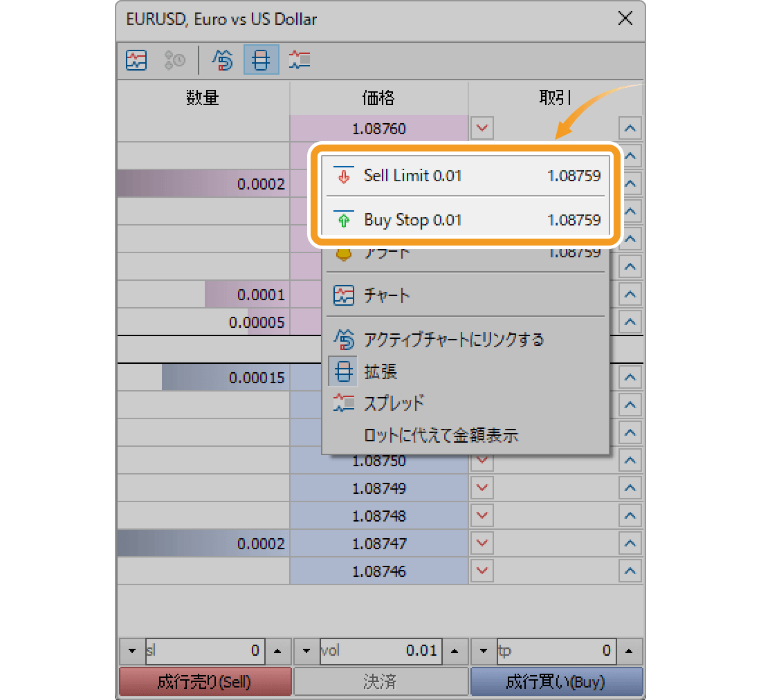Click blue buy arrow in 0.00005 volume row

pos(630,322)
